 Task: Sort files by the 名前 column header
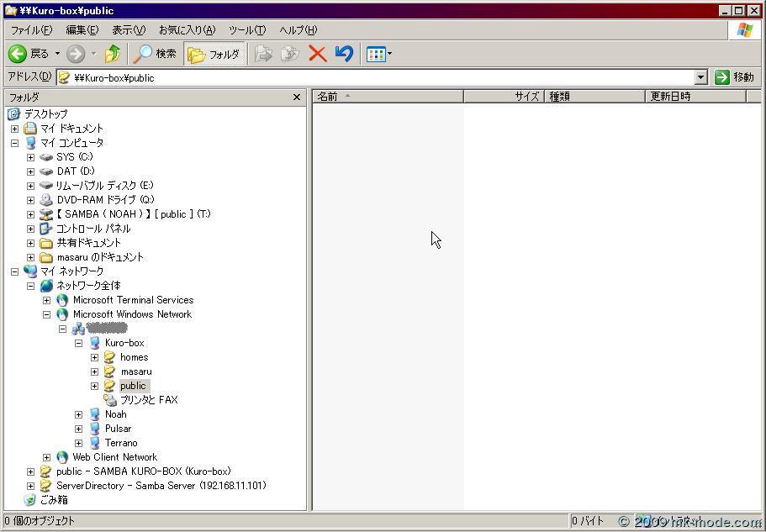click(387, 97)
